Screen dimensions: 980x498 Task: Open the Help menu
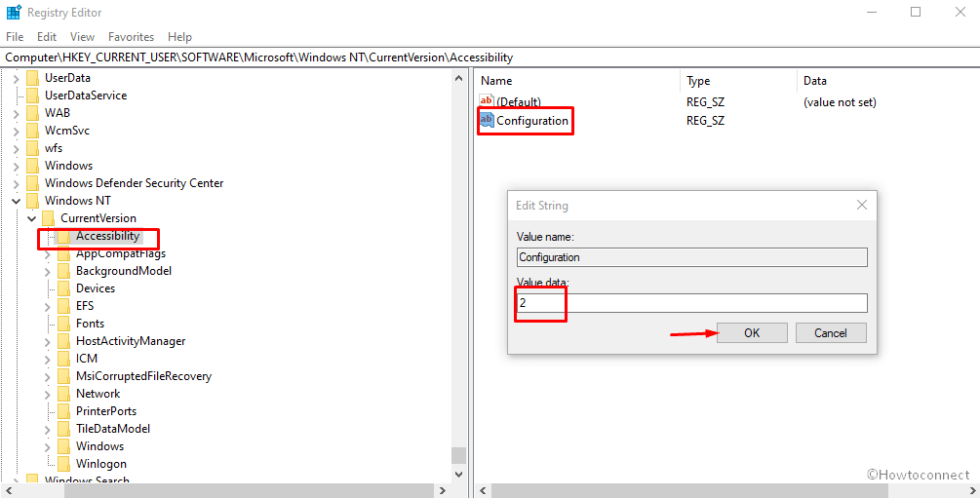point(179,37)
